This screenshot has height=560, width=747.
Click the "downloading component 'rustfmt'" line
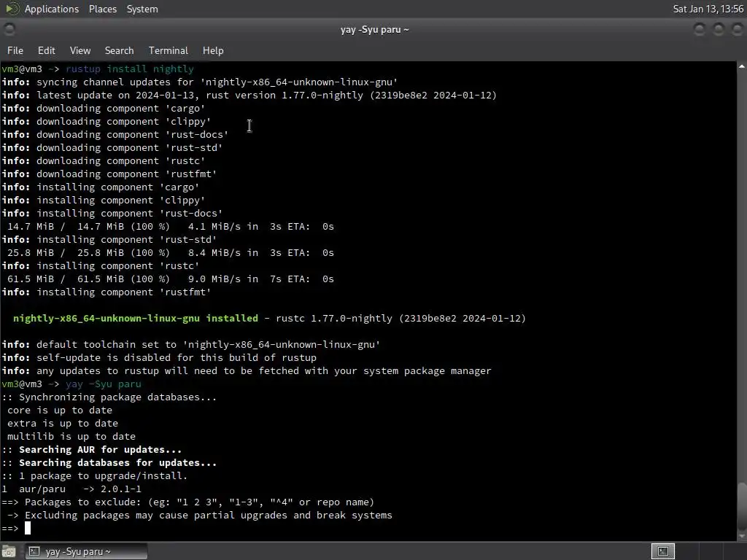pos(109,174)
